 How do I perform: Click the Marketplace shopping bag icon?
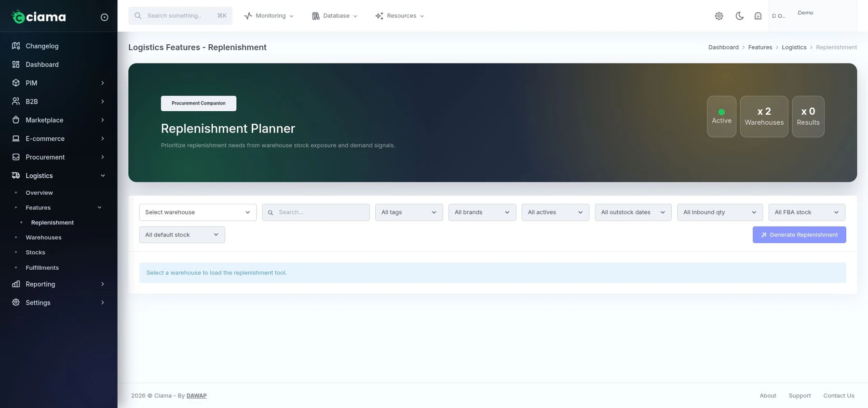pyautogui.click(x=16, y=120)
